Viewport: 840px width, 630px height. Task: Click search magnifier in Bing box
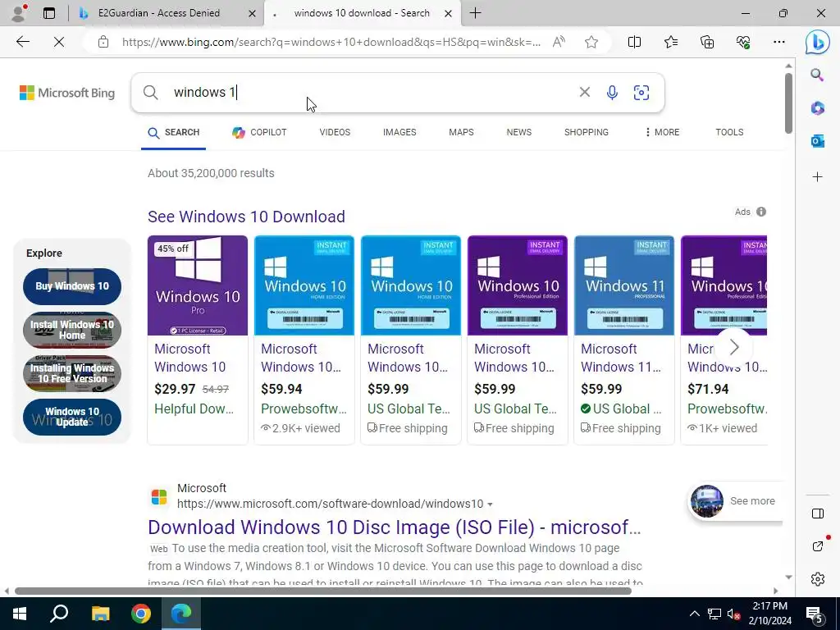coord(151,93)
